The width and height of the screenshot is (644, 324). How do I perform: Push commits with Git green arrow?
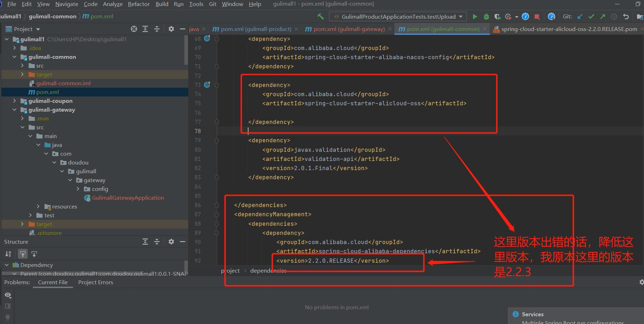tap(602, 17)
